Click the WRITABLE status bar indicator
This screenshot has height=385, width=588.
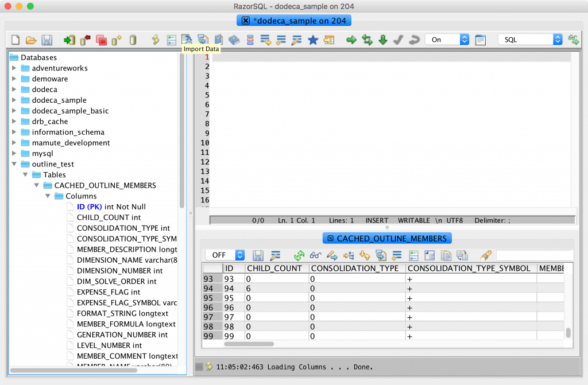point(413,220)
